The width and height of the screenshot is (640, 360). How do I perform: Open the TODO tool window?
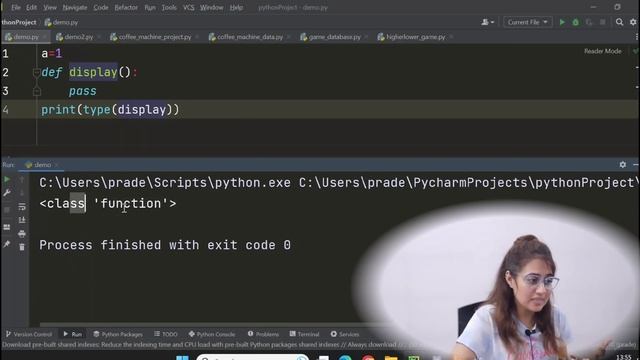166,334
